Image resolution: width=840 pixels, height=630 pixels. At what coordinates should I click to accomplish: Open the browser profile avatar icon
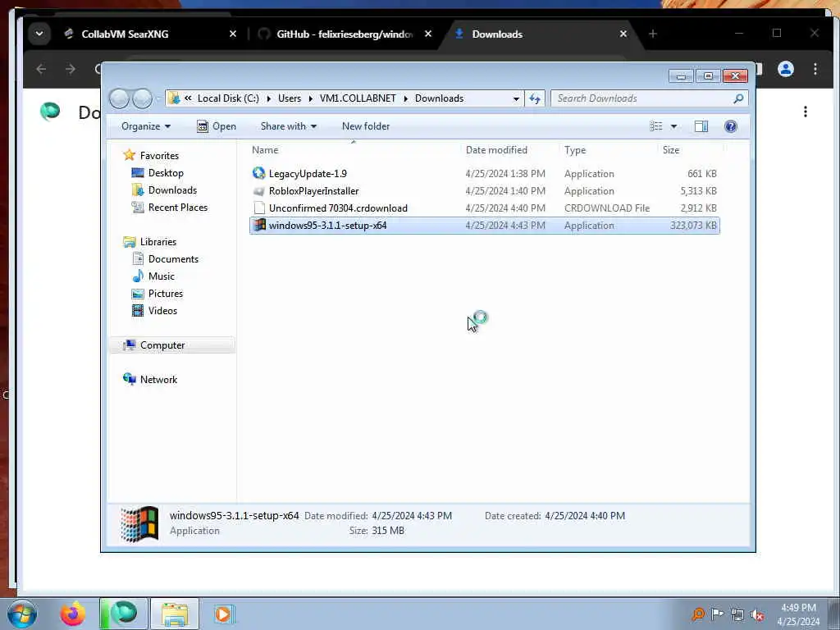785,69
